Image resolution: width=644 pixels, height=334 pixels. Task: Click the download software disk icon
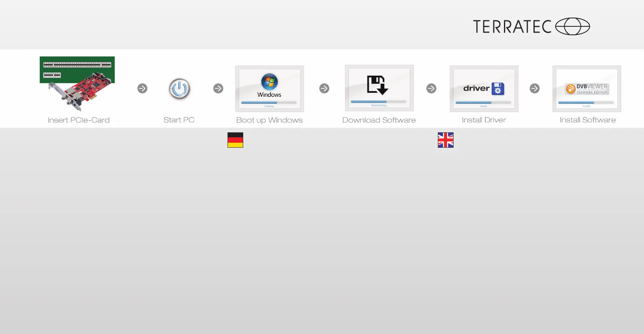(x=377, y=85)
